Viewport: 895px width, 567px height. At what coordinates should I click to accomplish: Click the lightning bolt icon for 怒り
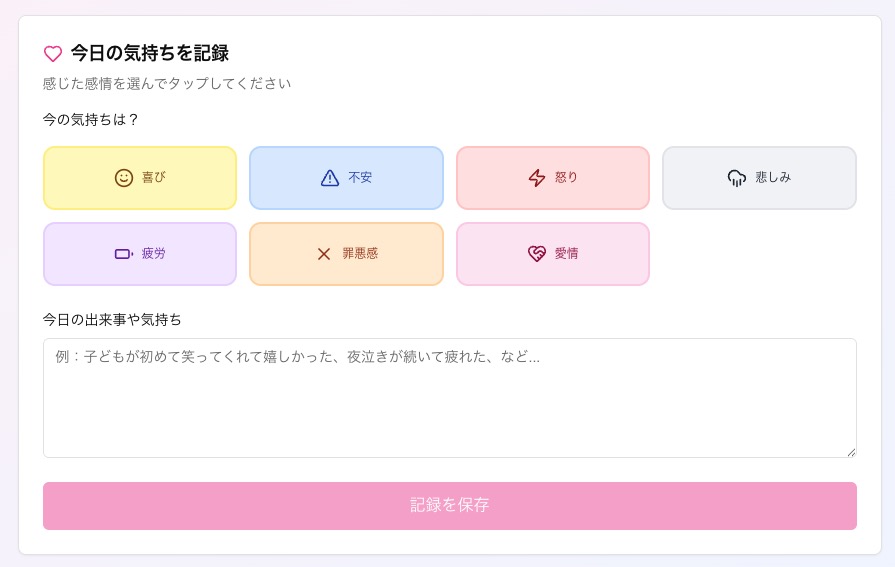[x=537, y=178]
